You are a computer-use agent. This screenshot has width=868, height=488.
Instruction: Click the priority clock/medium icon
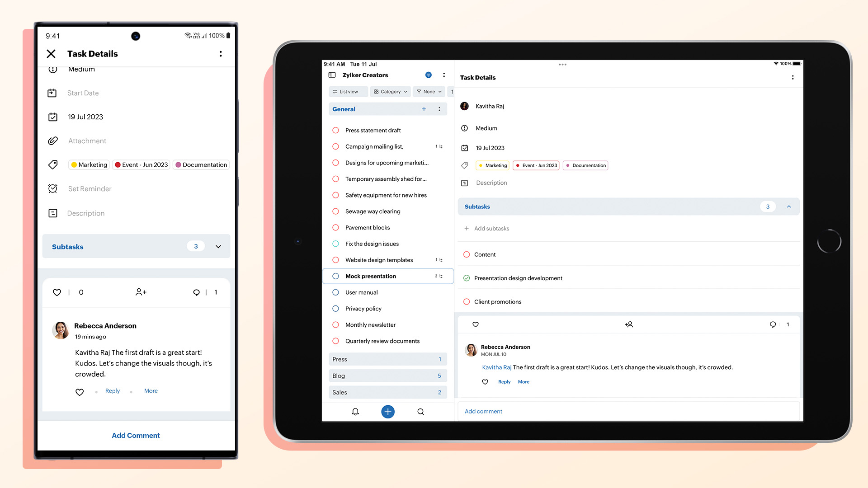[x=53, y=69]
